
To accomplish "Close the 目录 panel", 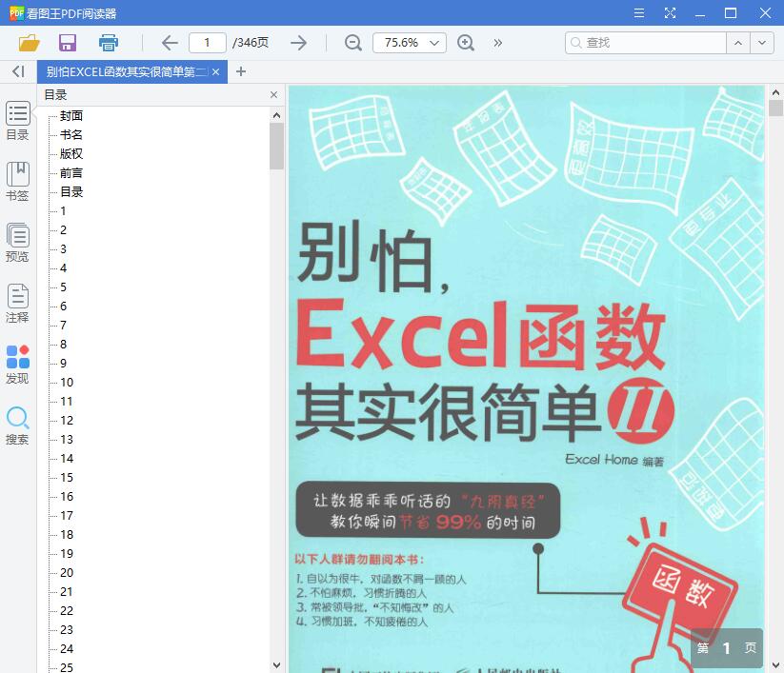I will [273, 94].
